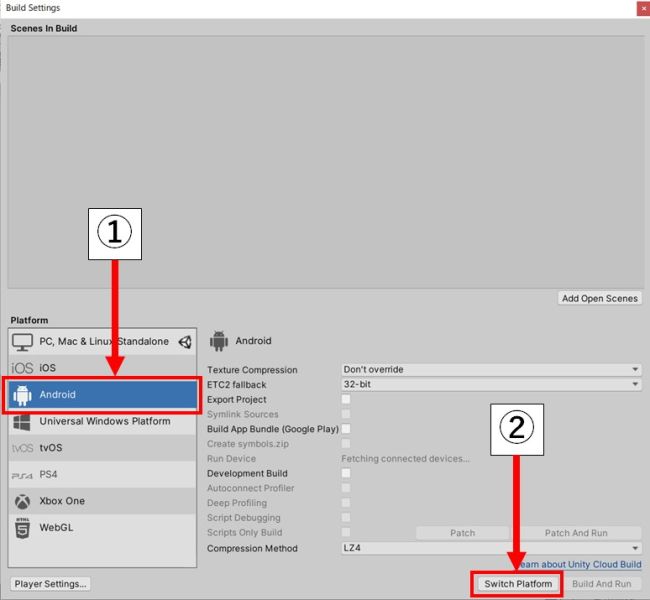The height and width of the screenshot is (600, 650).
Task: Click the Fetching connected devices text
Action: [405, 459]
